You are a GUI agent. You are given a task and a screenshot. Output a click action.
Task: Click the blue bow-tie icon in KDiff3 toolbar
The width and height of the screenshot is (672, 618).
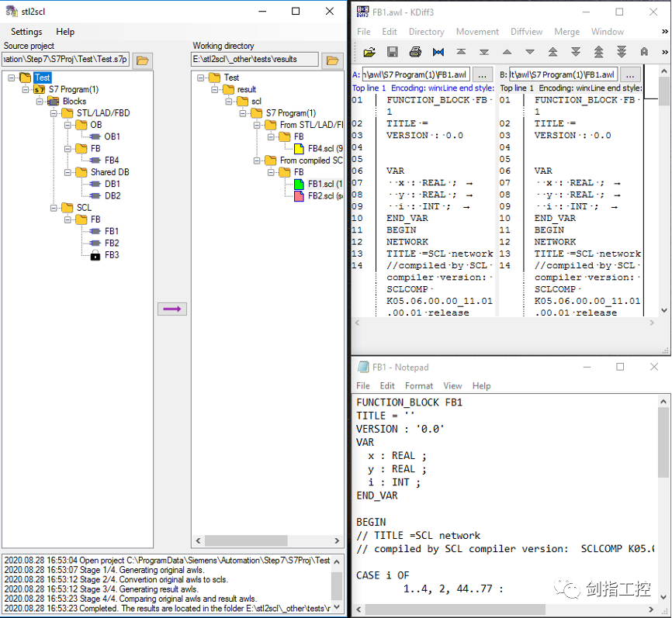point(438,52)
